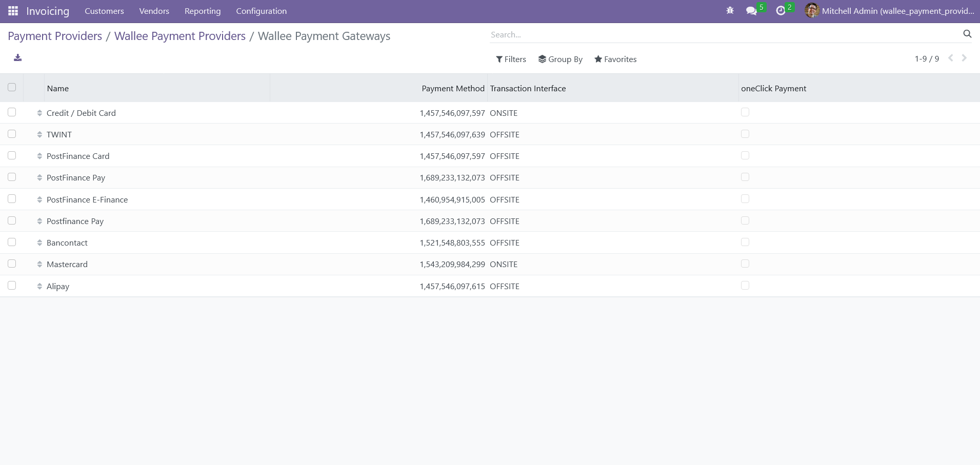Toggle the select-all header checkbox

coord(12,87)
